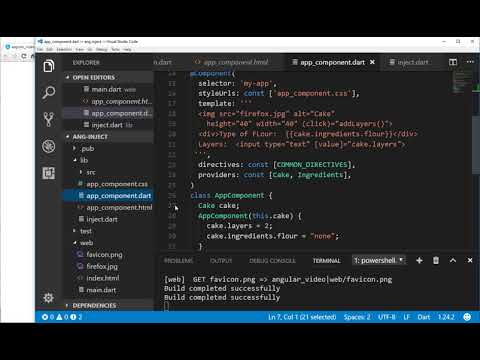
Task: Click the 'class AppComponent {' code line
Action: click(231, 195)
